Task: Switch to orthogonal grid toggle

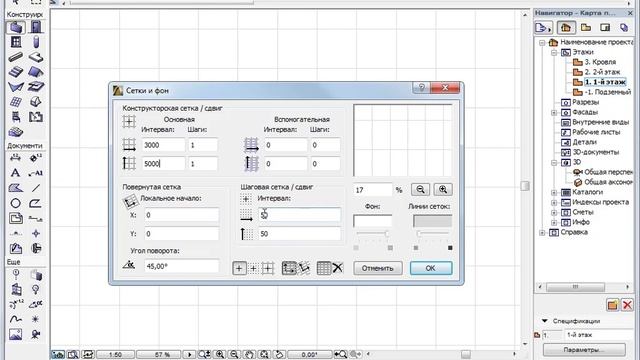Action: pyautogui.click(x=289, y=268)
